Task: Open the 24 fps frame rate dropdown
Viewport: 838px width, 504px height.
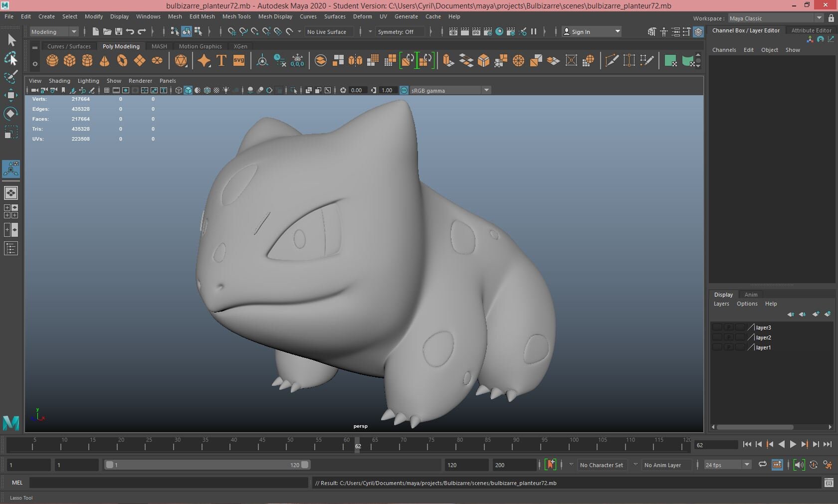Action: tap(728, 465)
